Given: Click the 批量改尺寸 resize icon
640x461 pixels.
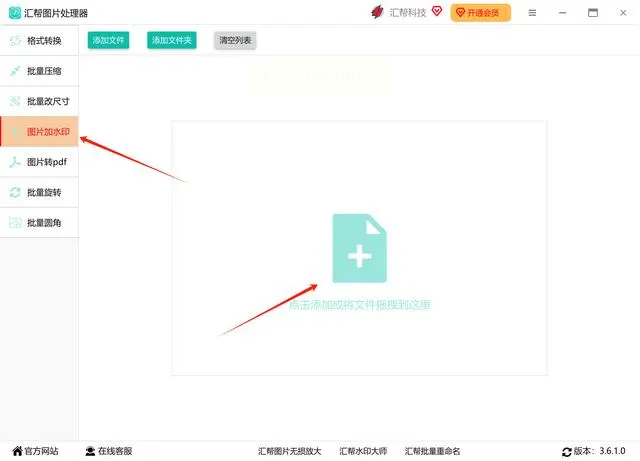Looking at the screenshot, I should pos(15,101).
